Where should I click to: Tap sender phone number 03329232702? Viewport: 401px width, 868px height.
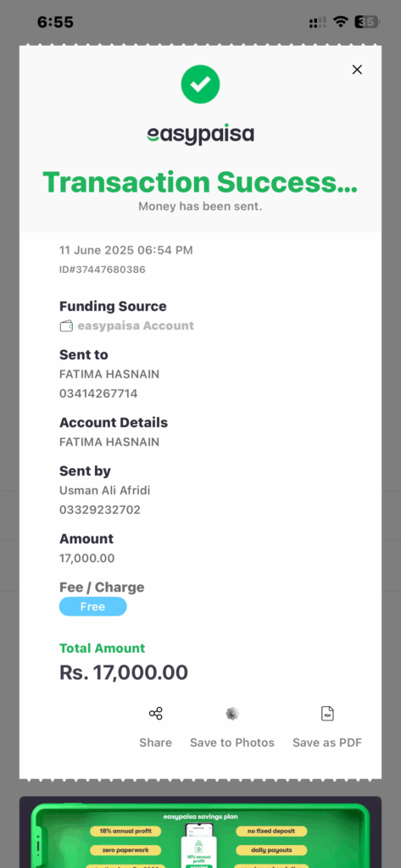pos(100,509)
